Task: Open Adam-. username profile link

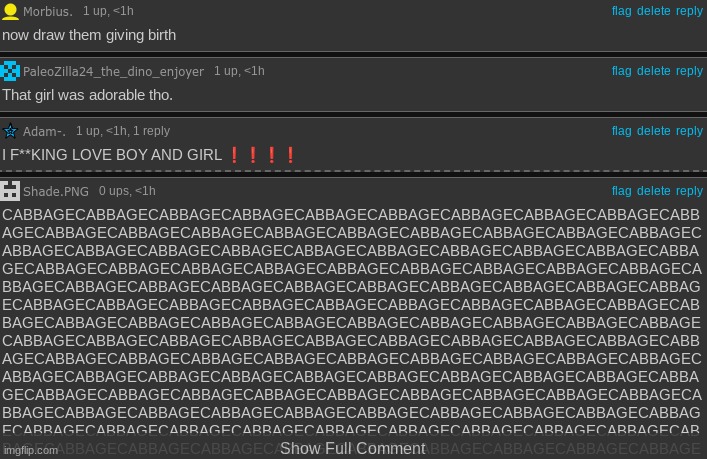Action: [x=45, y=131]
